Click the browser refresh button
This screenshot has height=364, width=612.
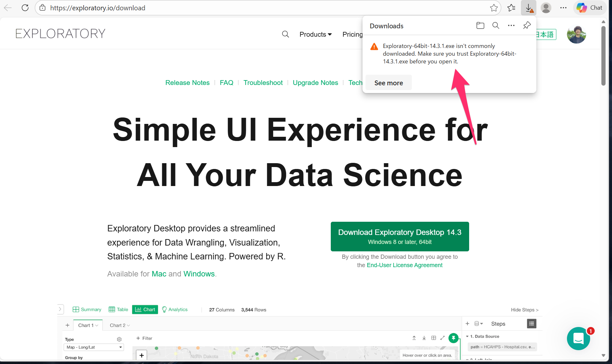(x=25, y=8)
